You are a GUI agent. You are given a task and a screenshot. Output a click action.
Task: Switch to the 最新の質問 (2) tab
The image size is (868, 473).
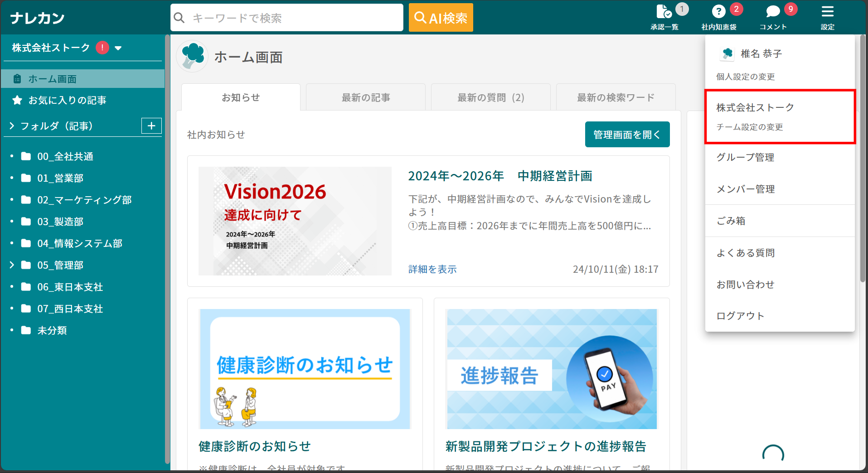490,97
